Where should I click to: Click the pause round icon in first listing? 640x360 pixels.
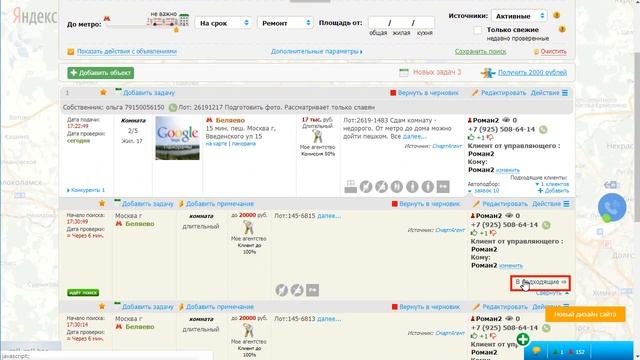(x=397, y=187)
